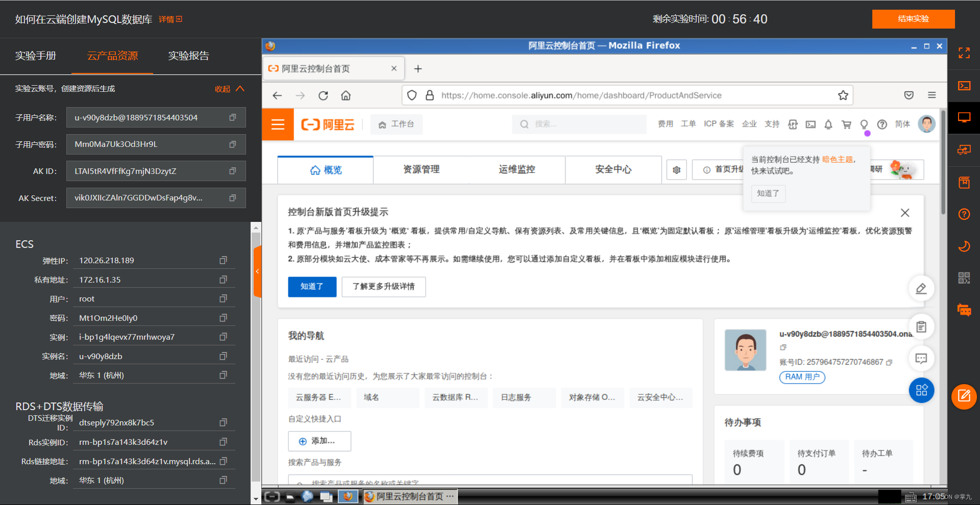Open the 云服务器 E... shortcut
Screen dimensions: 980x505
point(319,397)
